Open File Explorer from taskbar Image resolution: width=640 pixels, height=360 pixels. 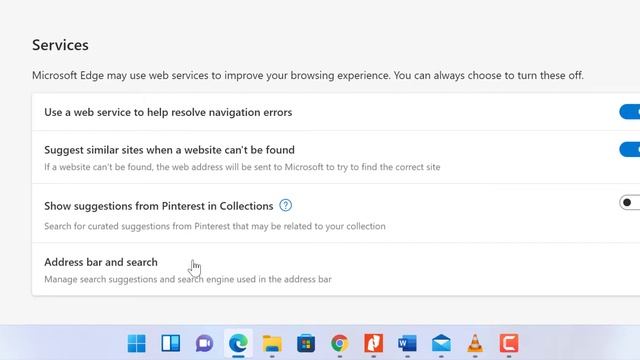(x=272, y=343)
